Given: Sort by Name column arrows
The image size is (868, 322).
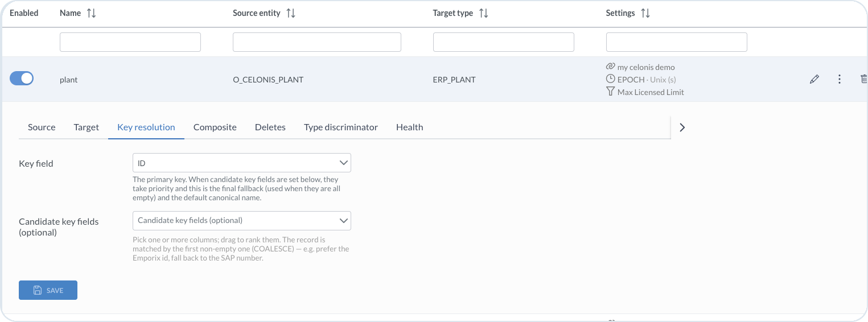Looking at the screenshot, I should click(x=91, y=13).
